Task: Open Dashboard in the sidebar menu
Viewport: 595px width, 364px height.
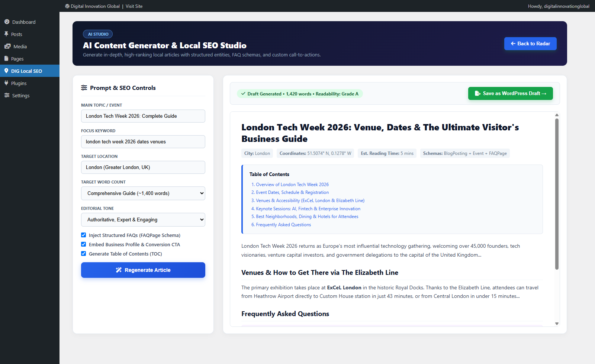Action: click(30, 22)
